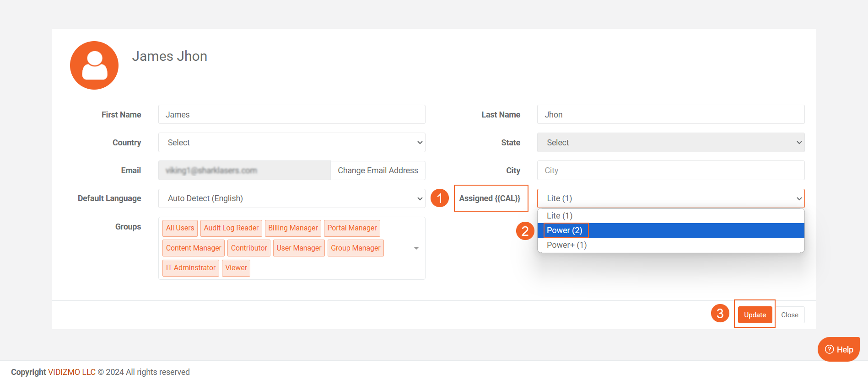Focus the Last Name field
868x379 pixels.
(x=670, y=115)
